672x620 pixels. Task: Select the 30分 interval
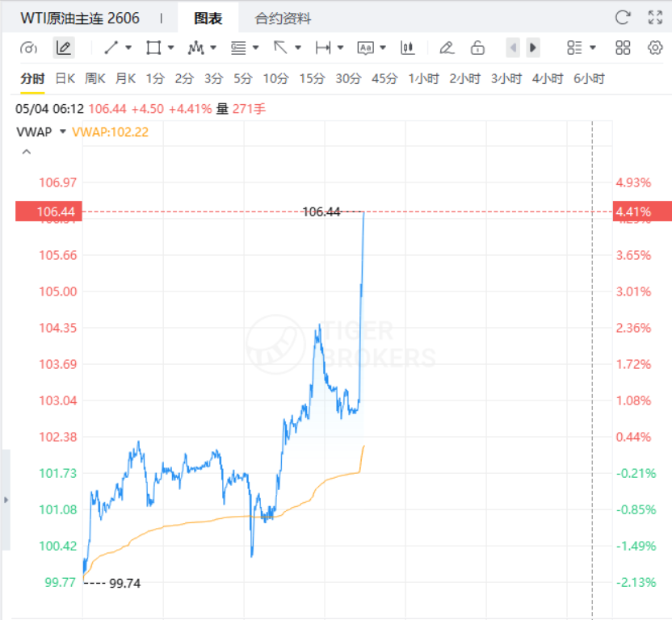348,79
